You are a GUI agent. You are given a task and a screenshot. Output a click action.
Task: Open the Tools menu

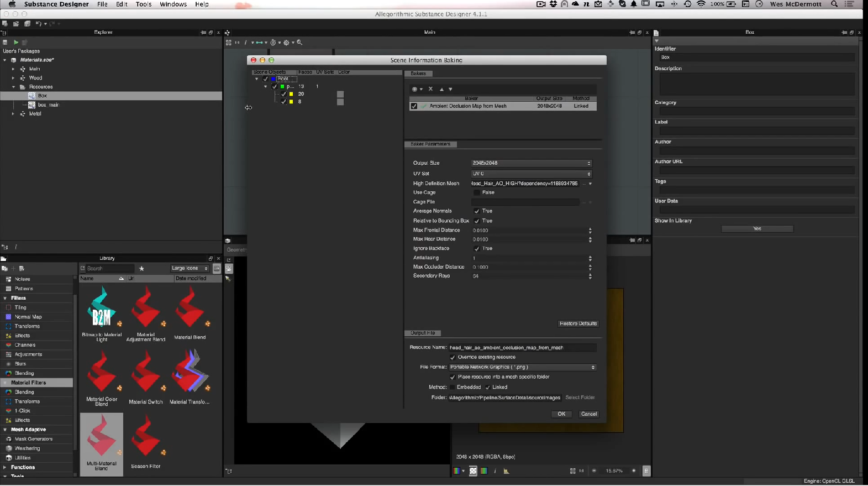pyautogui.click(x=143, y=4)
